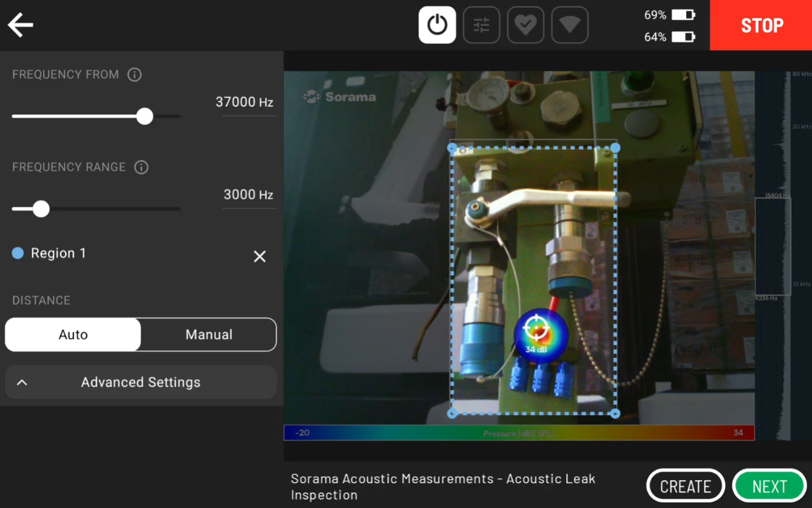This screenshot has width=812, height=508.
Task: Click the top-left region selection handle
Action: click(452, 148)
